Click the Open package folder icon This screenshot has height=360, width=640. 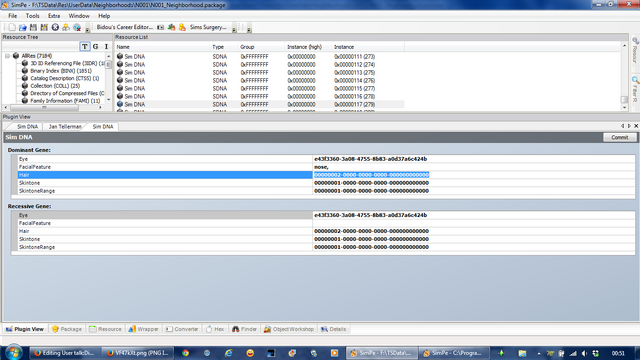22,27
